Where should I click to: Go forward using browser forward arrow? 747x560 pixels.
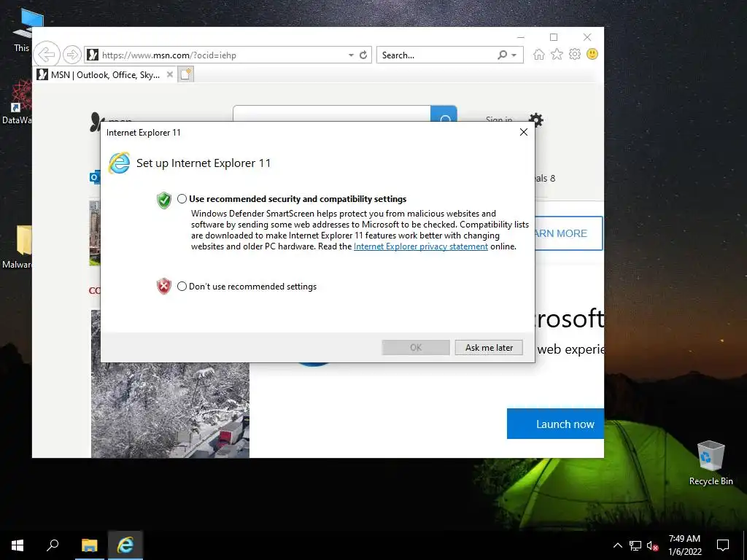pos(72,55)
